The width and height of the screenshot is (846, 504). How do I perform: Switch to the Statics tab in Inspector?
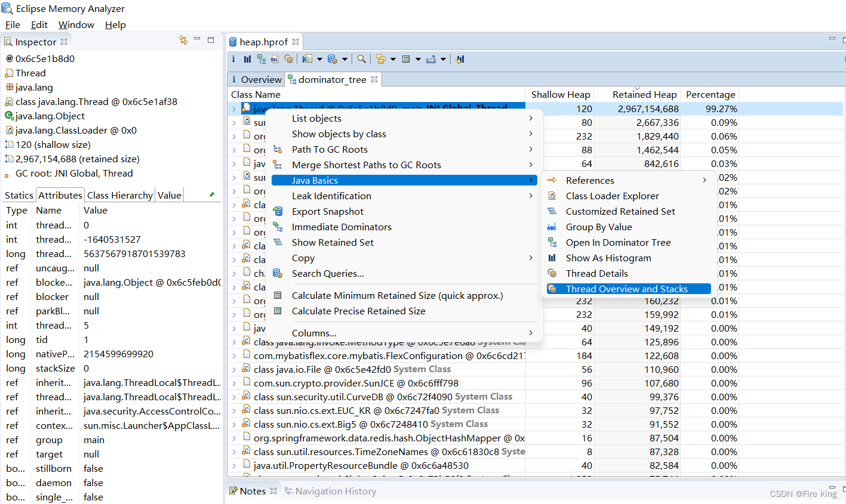(x=19, y=195)
